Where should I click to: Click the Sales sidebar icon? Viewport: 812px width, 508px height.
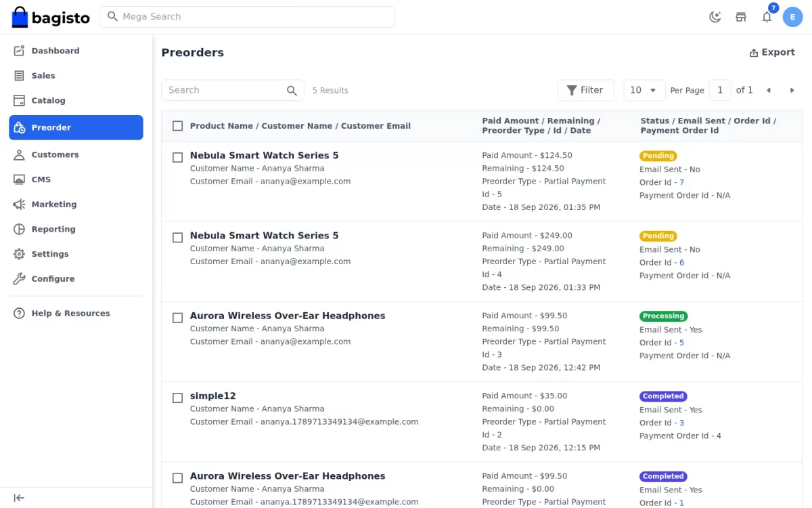click(19, 76)
